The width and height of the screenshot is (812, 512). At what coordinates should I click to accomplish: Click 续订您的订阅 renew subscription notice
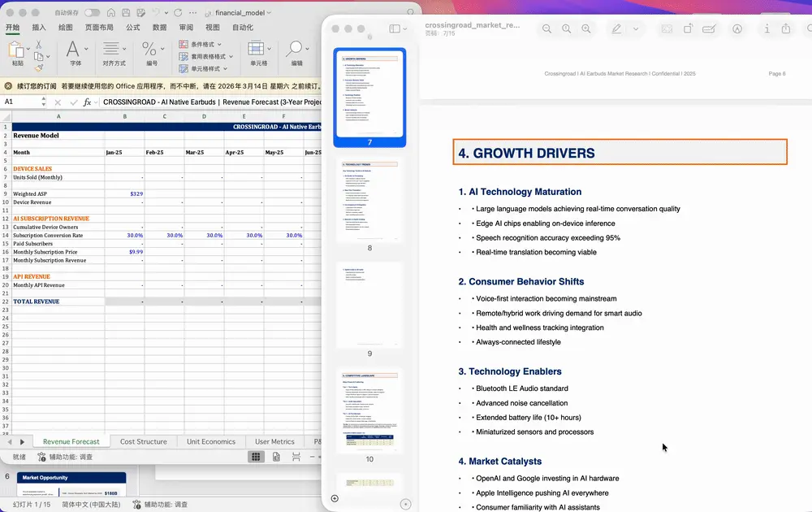click(36, 85)
